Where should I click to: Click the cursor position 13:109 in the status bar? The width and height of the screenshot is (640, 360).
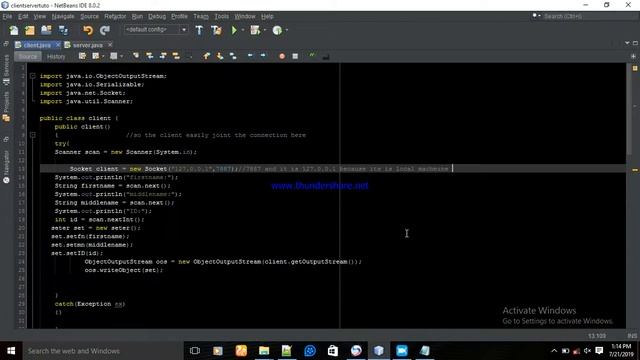click(x=597, y=336)
